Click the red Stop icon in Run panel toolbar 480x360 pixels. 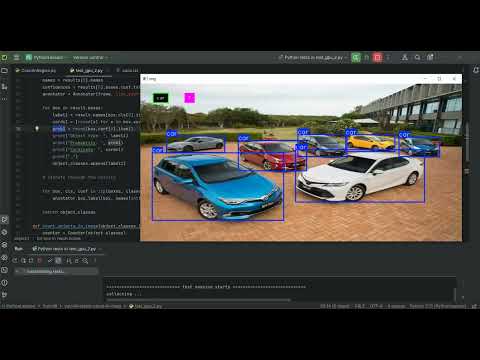[x=40, y=260]
